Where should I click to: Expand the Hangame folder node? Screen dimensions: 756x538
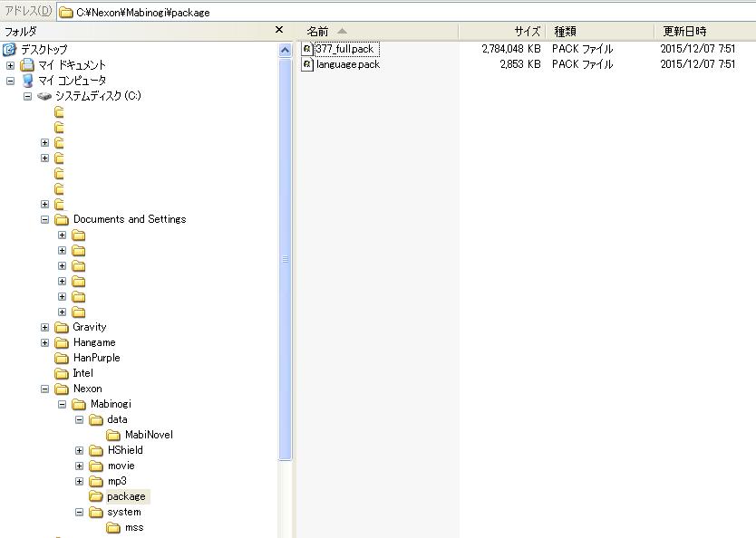[x=45, y=342]
